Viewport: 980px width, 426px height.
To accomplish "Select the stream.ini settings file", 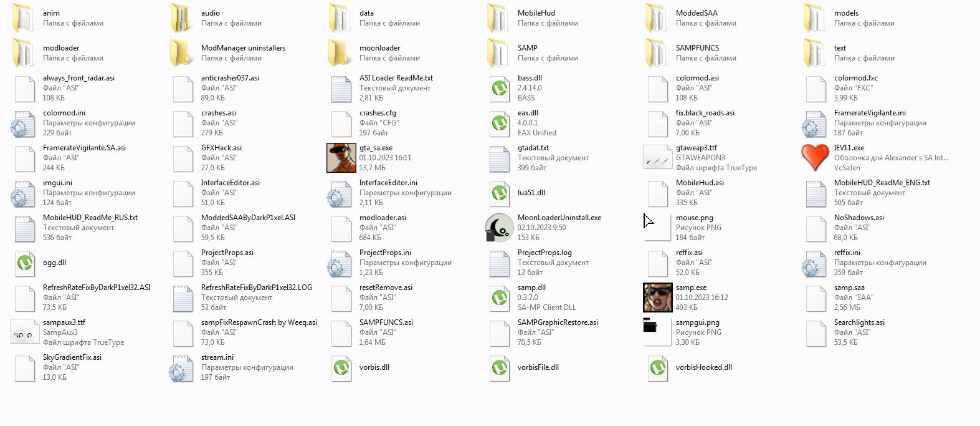I will (183, 367).
